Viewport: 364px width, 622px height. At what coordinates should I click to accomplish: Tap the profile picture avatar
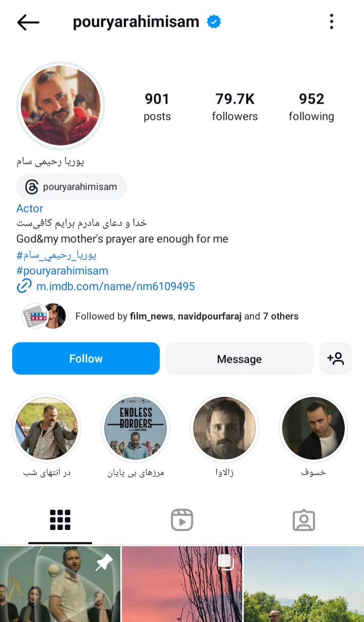pos(61,106)
